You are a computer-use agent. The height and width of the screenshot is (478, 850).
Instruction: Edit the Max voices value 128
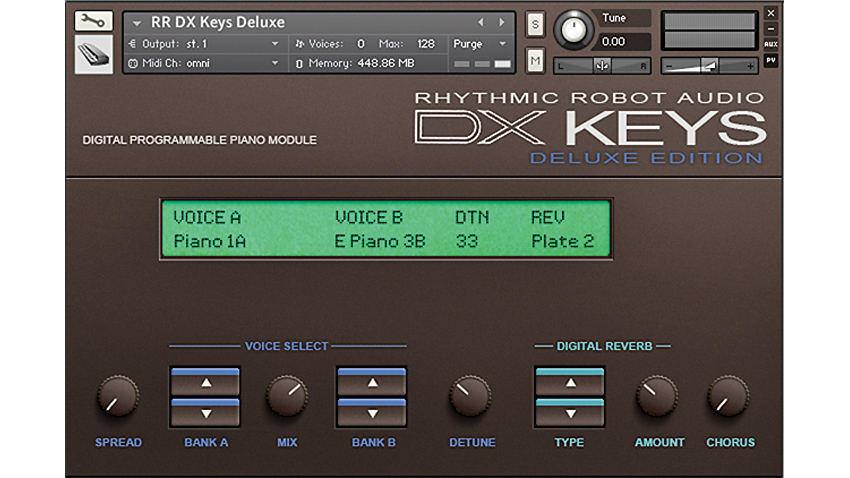click(426, 44)
